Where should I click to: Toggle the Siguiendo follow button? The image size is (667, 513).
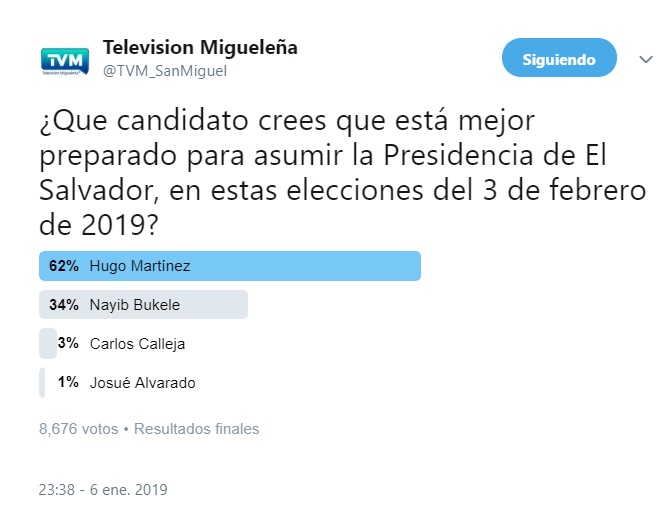click(559, 58)
